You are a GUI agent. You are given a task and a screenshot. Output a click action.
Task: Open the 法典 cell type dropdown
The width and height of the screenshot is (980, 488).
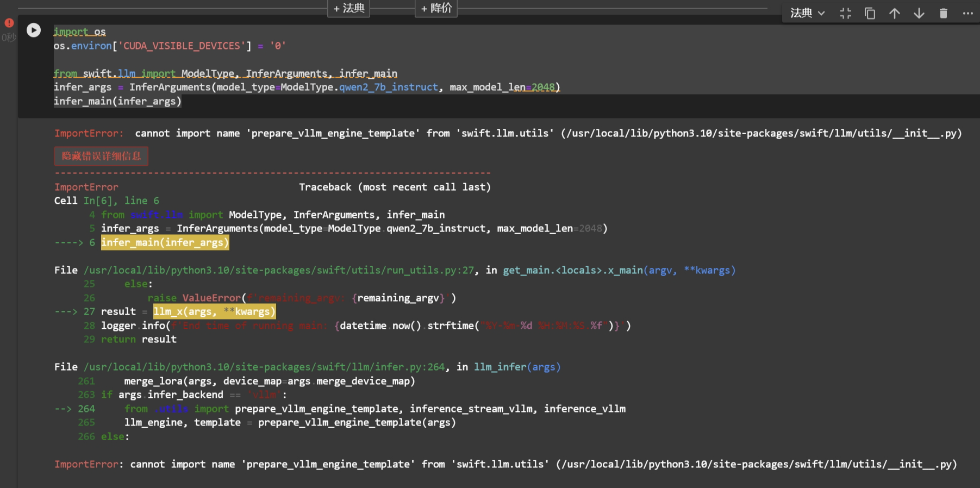807,13
